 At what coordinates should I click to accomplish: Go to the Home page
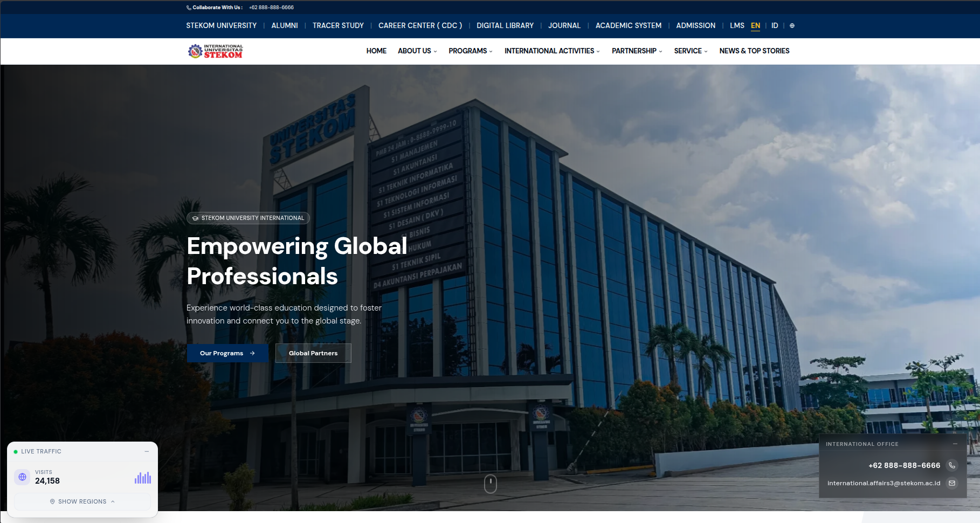click(376, 51)
